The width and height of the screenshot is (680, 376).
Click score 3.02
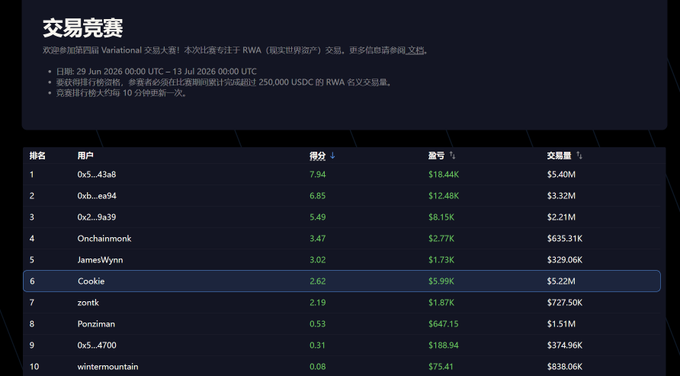pyautogui.click(x=317, y=260)
